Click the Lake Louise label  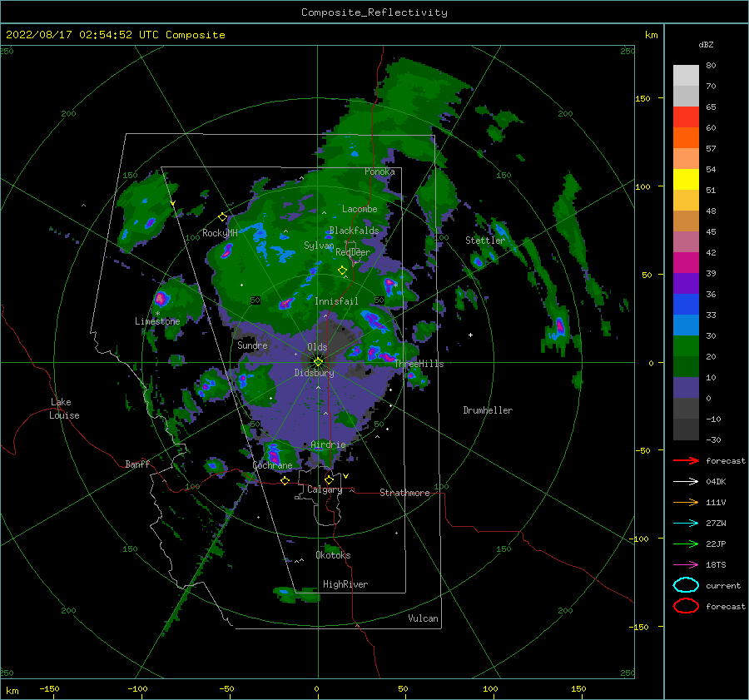coord(64,409)
